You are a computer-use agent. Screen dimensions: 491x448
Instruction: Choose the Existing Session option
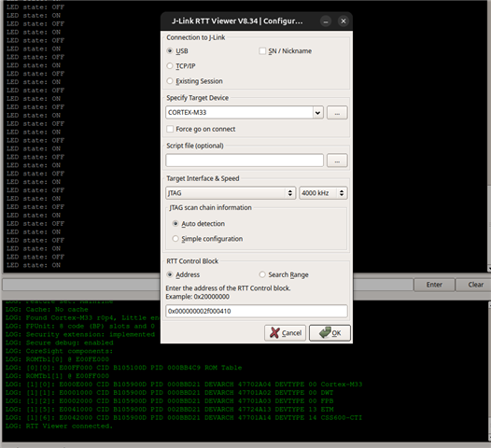coord(170,81)
